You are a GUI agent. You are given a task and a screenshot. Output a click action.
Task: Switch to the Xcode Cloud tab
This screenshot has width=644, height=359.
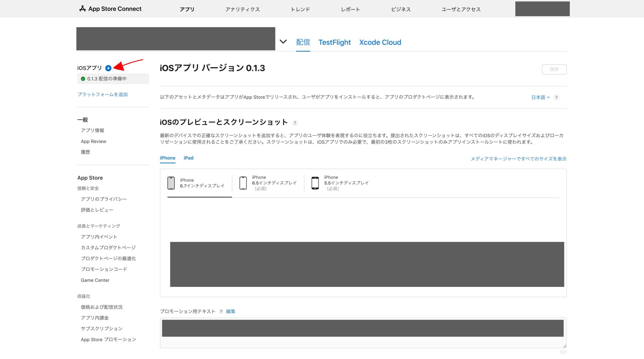point(380,42)
